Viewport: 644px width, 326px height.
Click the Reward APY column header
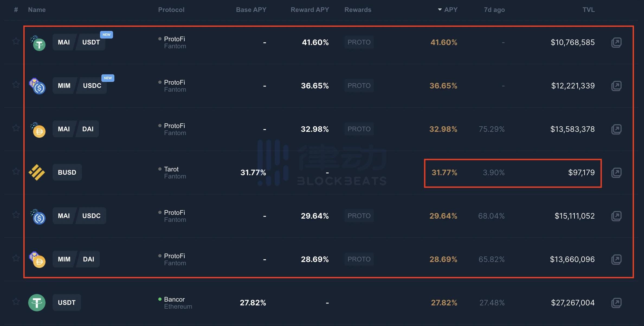tap(310, 10)
